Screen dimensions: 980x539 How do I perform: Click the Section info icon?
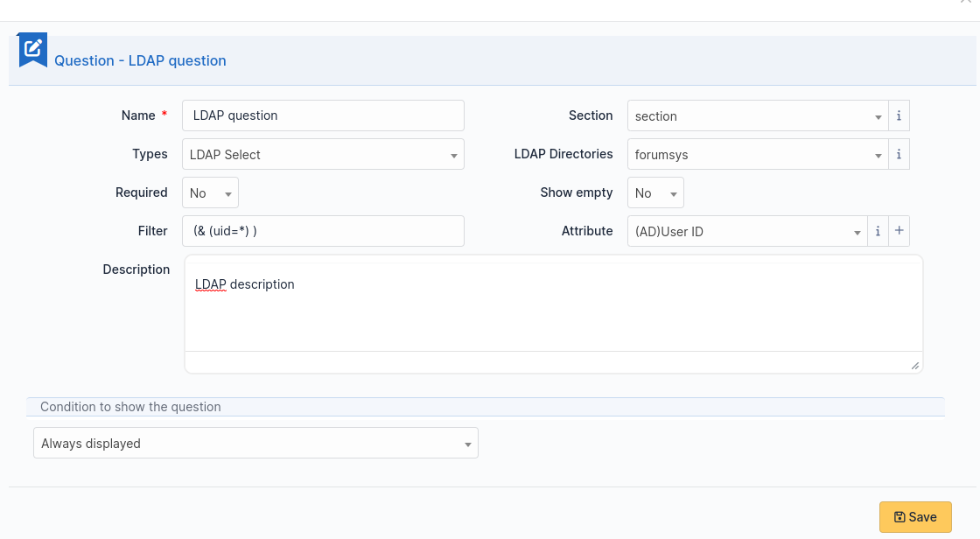tap(899, 115)
